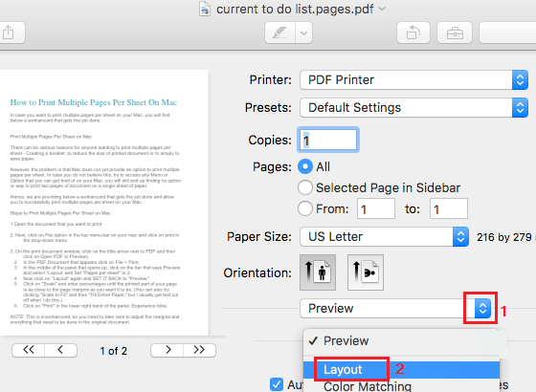Select the checked Preview menu item
536x392 pixels.
coord(401,340)
